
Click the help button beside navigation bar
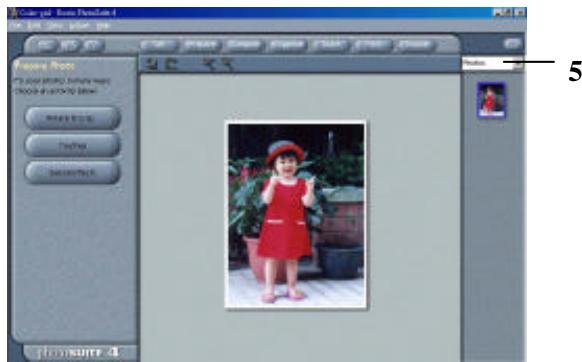point(513,44)
